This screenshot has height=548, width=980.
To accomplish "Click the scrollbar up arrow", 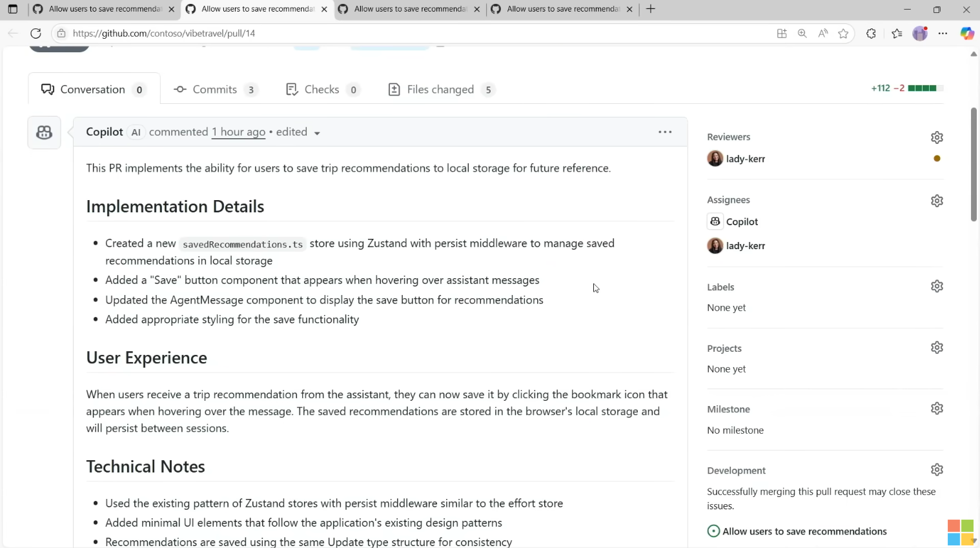I will (974, 54).
